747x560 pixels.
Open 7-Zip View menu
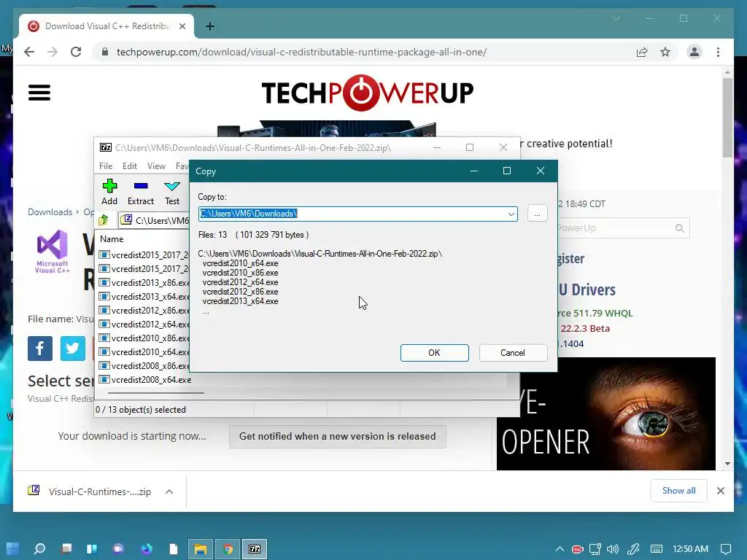(156, 166)
